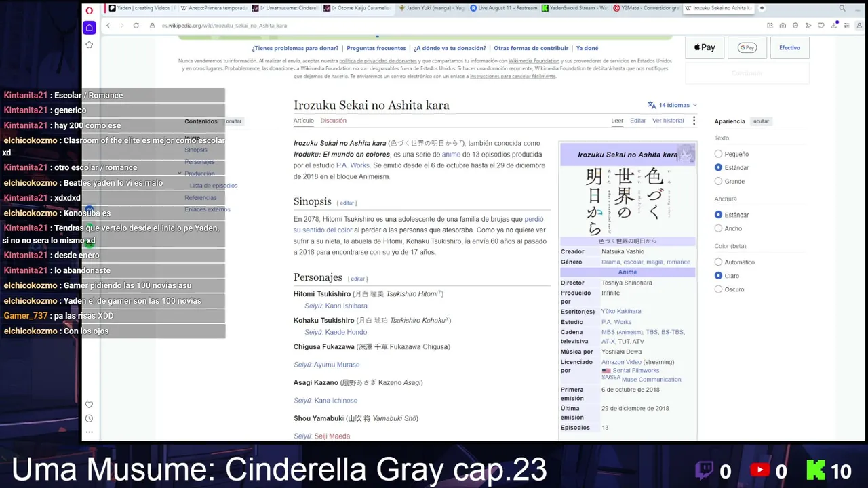The width and height of the screenshot is (868, 488).
Task: Open the YouTube viewer count icon
Action: point(759,470)
